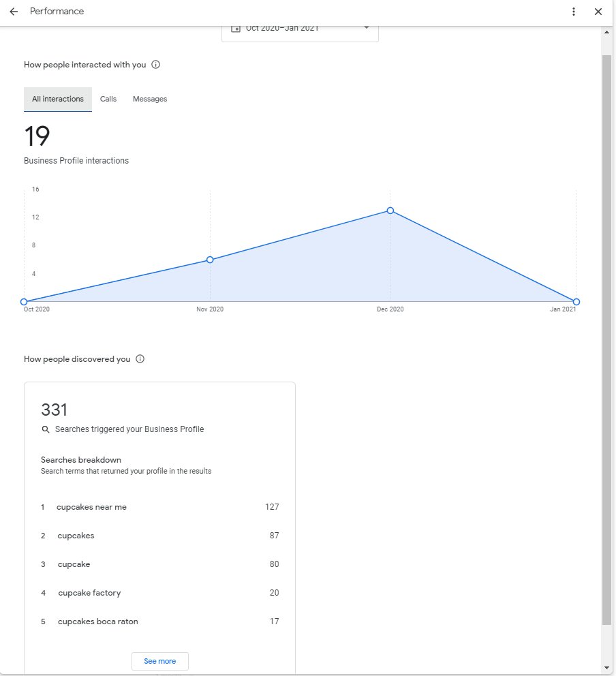
Task: Select the Dec 2020 peak data point
Action: 390,211
